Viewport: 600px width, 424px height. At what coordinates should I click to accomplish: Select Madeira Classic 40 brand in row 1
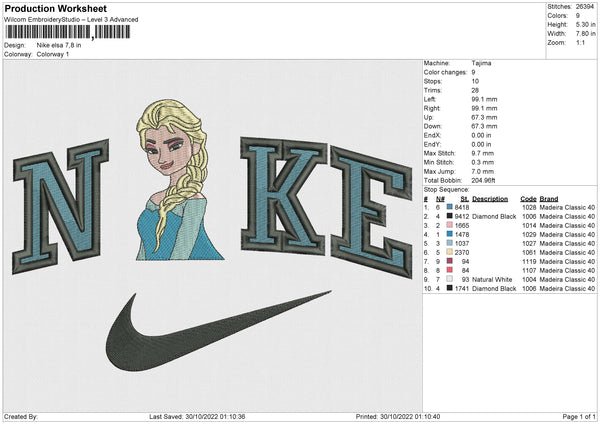(x=567, y=207)
